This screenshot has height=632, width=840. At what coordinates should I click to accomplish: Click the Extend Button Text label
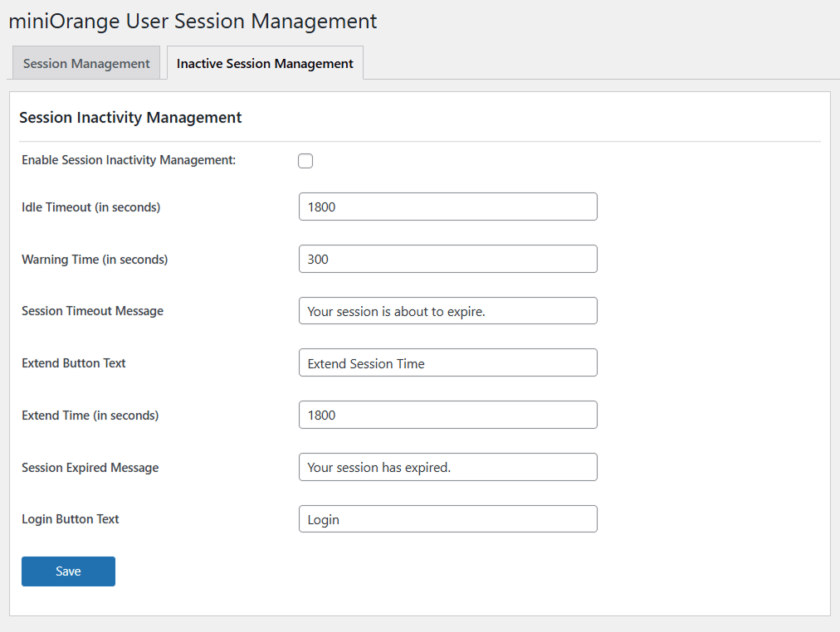[x=74, y=363]
